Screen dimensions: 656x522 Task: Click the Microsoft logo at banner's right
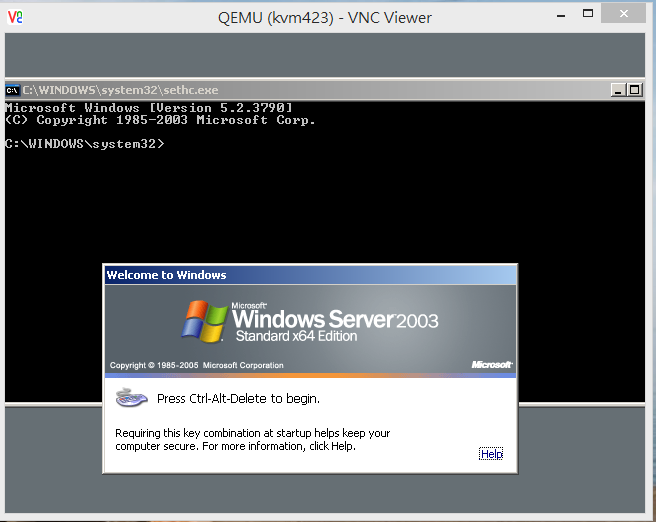point(492,365)
